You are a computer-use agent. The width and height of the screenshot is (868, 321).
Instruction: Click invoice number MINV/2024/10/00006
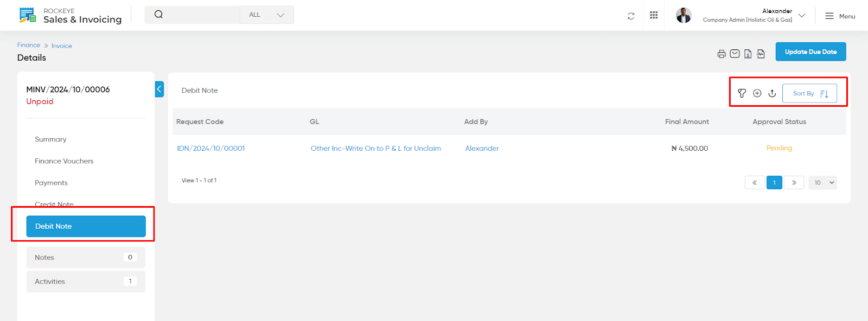[x=68, y=89]
